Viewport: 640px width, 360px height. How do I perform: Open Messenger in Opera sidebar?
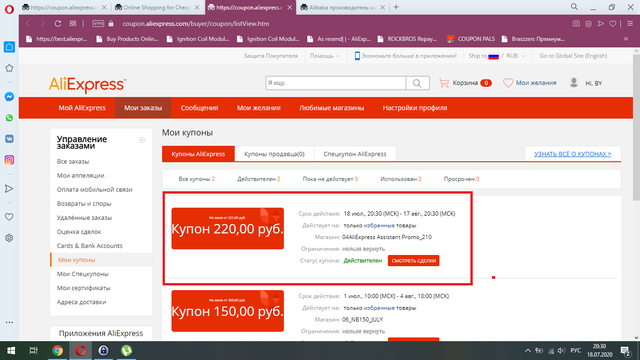click(x=9, y=97)
